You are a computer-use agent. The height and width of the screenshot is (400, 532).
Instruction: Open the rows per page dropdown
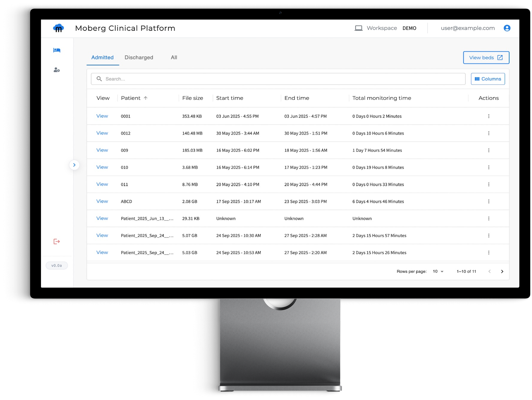point(438,271)
